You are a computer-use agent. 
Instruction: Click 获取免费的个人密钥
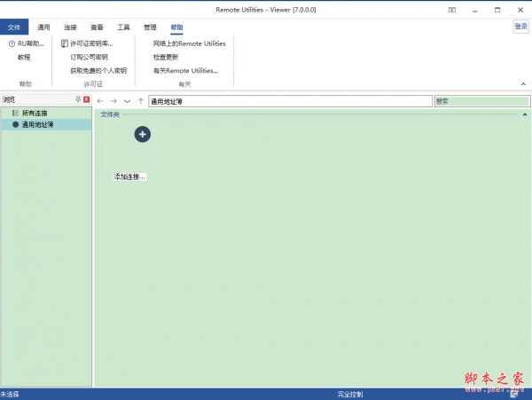click(98, 71)
